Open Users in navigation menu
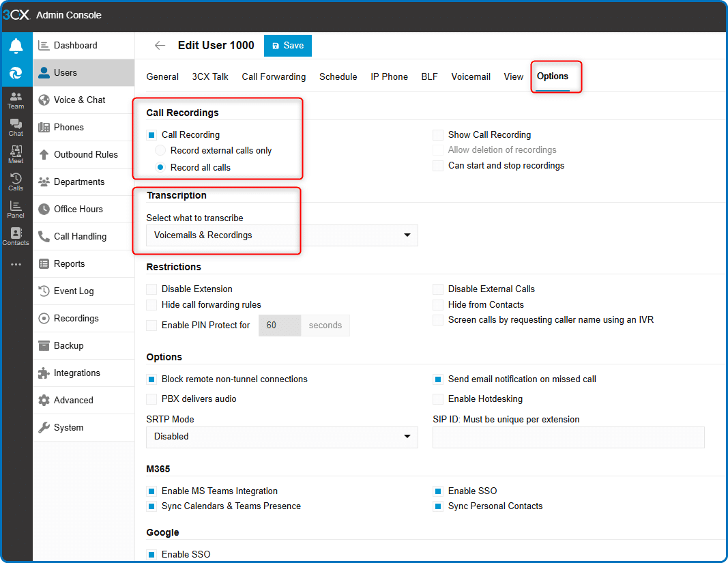Screen dimensions: 728x563 (83, 73)
